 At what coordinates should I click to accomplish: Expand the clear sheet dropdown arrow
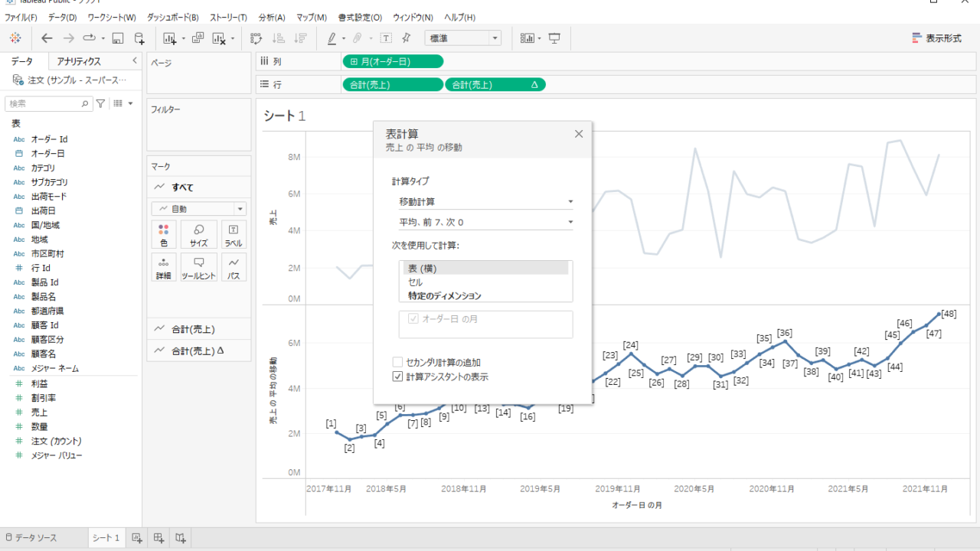(x=233, y=38)
